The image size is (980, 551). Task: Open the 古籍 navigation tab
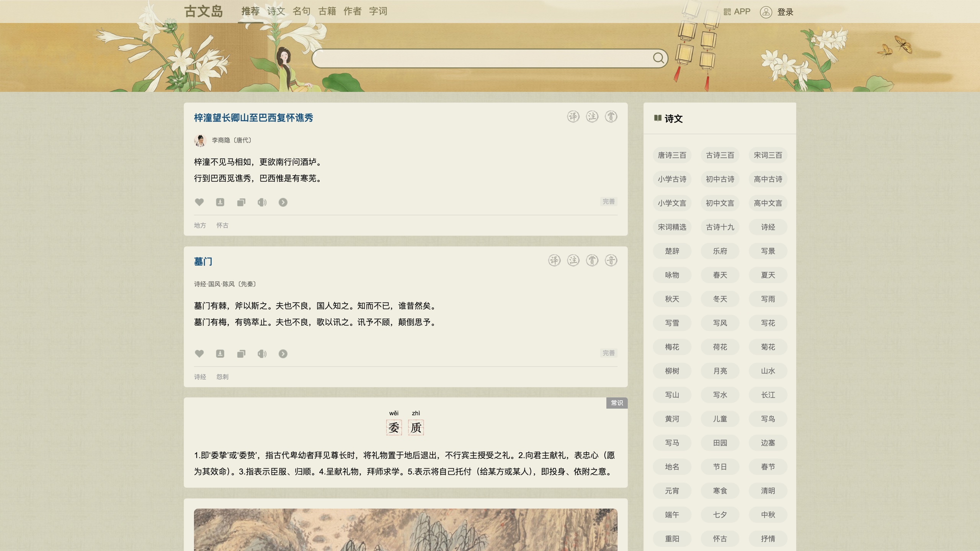(x=327, y=11)
